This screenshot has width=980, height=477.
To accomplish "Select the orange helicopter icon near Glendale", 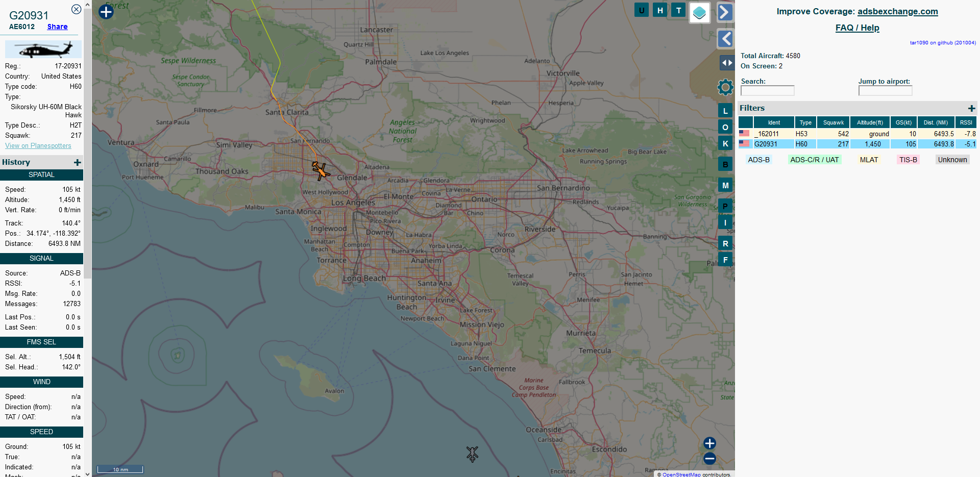I will coord(321,170).
